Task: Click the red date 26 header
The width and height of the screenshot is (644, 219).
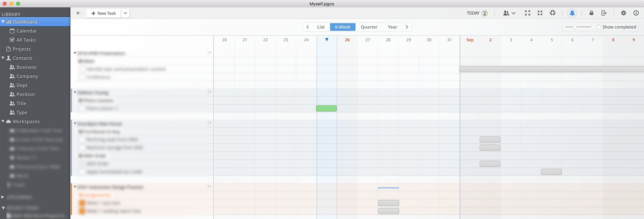Action: click(x=347, y=40)
